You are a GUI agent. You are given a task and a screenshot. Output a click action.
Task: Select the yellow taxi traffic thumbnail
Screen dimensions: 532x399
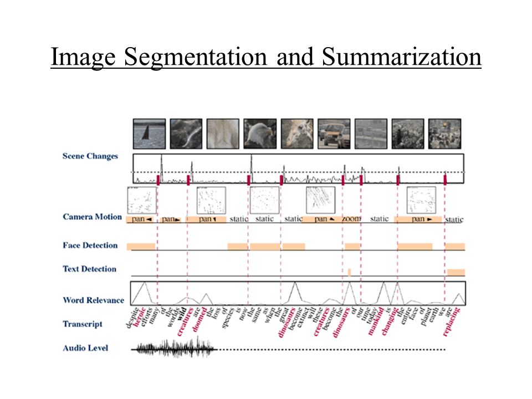point(334,134)
